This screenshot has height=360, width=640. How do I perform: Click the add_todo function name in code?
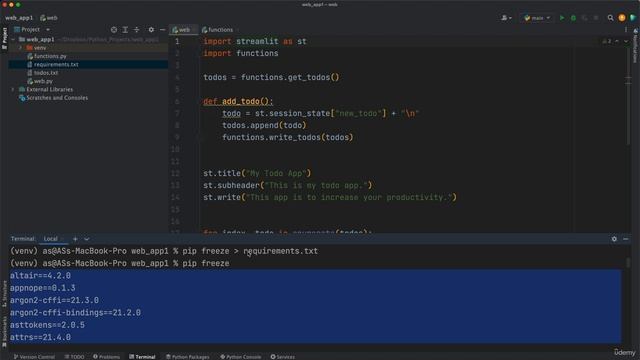click(241, 101)
